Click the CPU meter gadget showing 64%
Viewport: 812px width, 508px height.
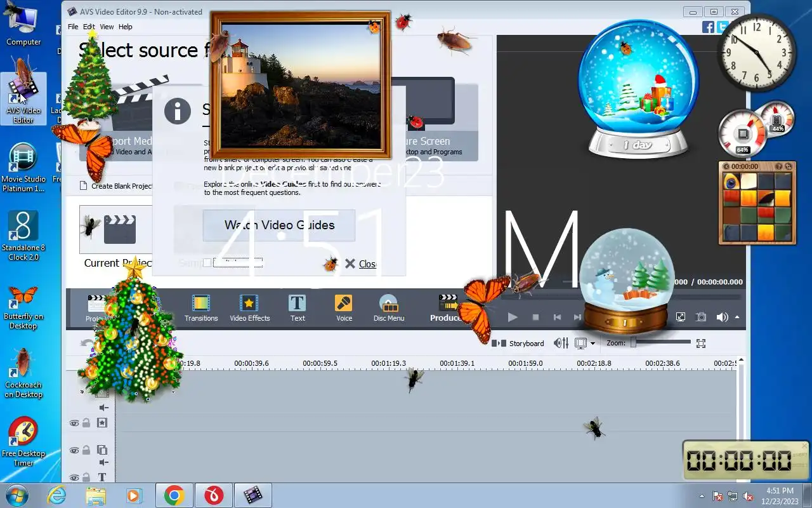tap(742, 133)
